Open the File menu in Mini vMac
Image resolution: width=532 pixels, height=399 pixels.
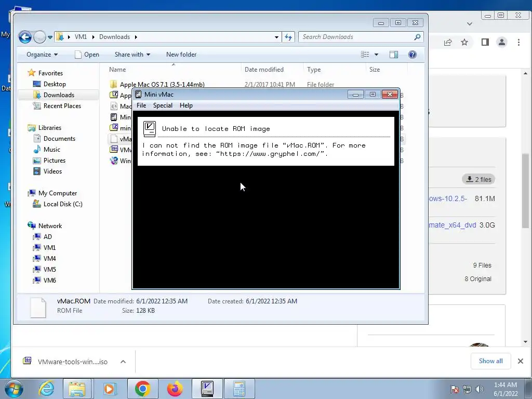[x=141, y=105]
